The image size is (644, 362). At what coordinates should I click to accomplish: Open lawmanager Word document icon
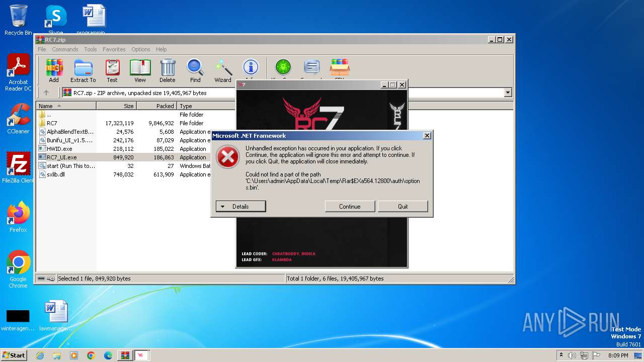coord(56,316)
